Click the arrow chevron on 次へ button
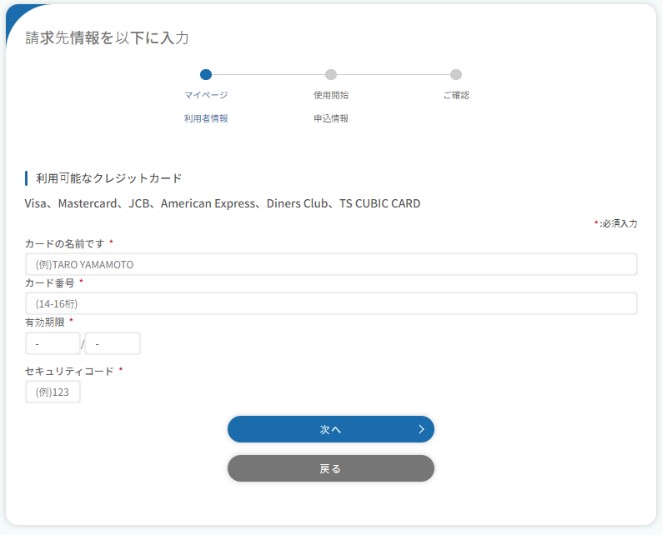The image size is (662, 535). pos(421,429)
